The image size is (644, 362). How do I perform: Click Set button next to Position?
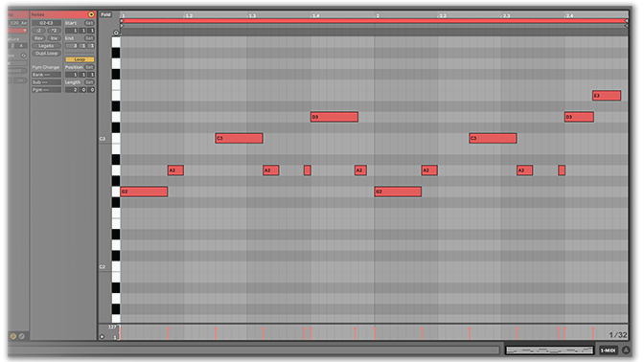(x=89, y=67)
